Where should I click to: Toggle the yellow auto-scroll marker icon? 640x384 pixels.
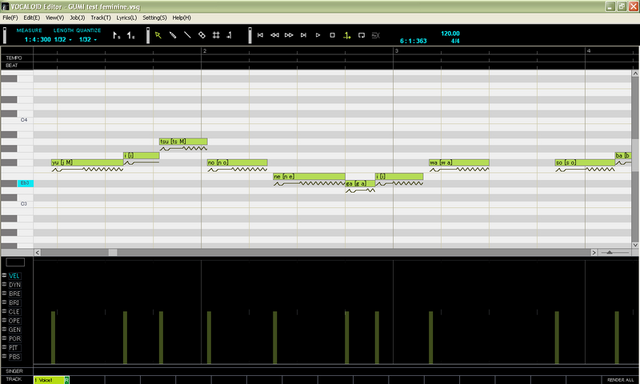[x=347, y=36]
